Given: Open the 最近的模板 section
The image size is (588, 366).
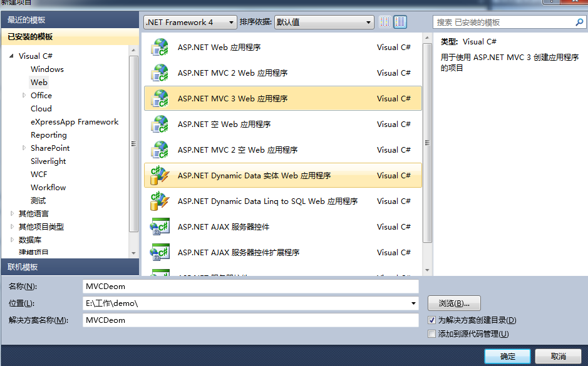Looking at the screenshot, I should 70,20.
